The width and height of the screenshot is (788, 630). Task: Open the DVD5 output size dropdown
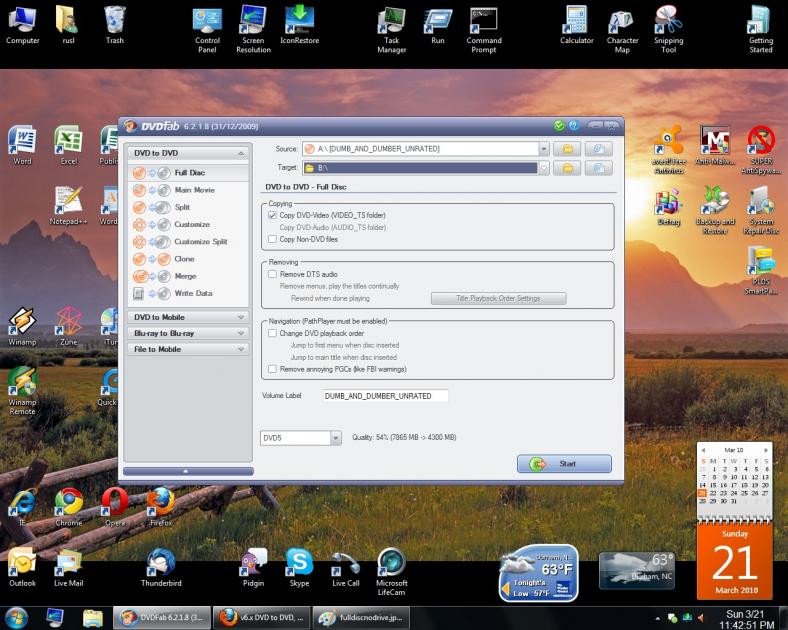pos(335,438)
